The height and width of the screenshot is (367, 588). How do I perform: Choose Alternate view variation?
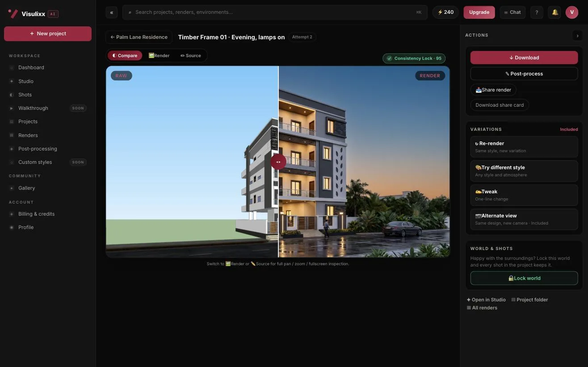[524, 219]
